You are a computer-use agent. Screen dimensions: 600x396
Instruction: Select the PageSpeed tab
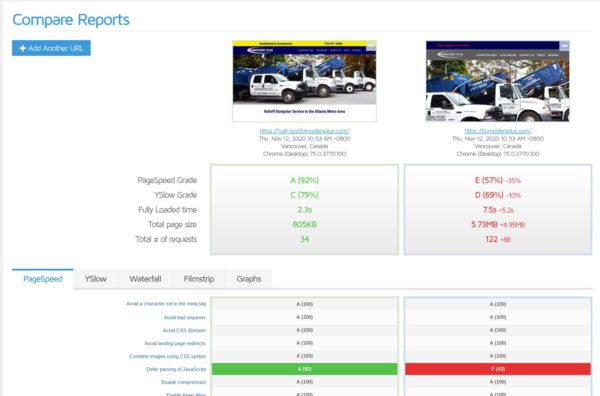pos(42,279)
